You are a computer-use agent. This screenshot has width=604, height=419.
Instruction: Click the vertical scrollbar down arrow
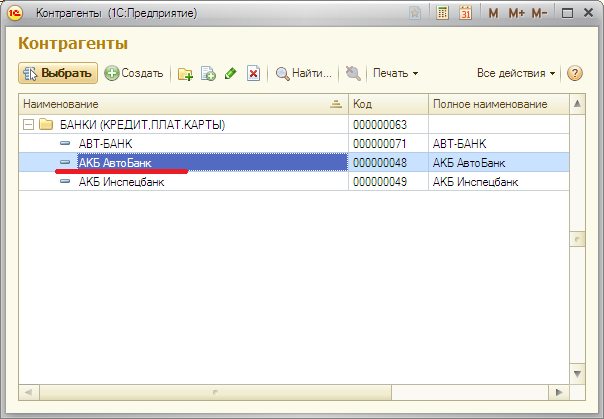pos(577,373)
